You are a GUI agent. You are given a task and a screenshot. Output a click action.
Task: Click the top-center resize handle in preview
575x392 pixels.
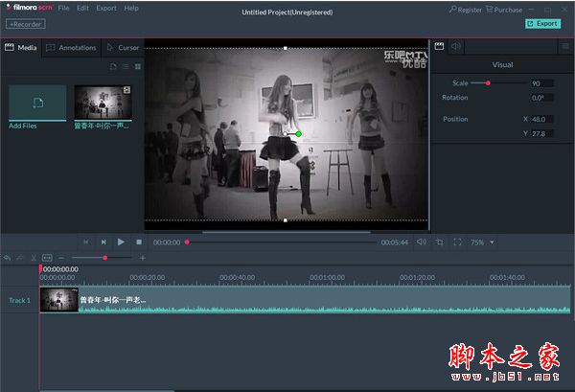[x=286, y=48]
